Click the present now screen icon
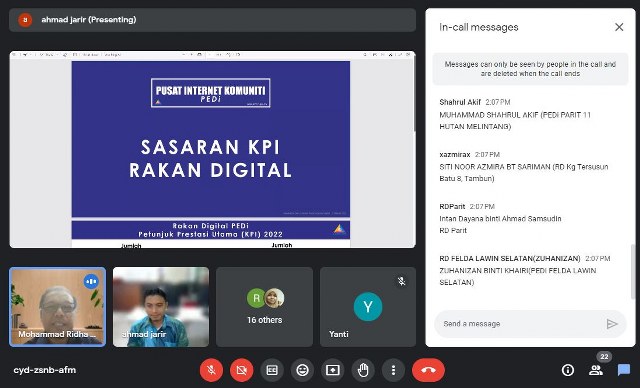The width and height of the screenshot is (640, 388). tap(333, 370)
